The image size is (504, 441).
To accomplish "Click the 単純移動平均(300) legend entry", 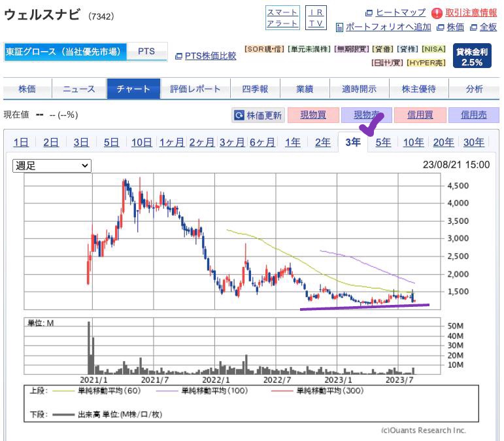I will tap(318, 391).
